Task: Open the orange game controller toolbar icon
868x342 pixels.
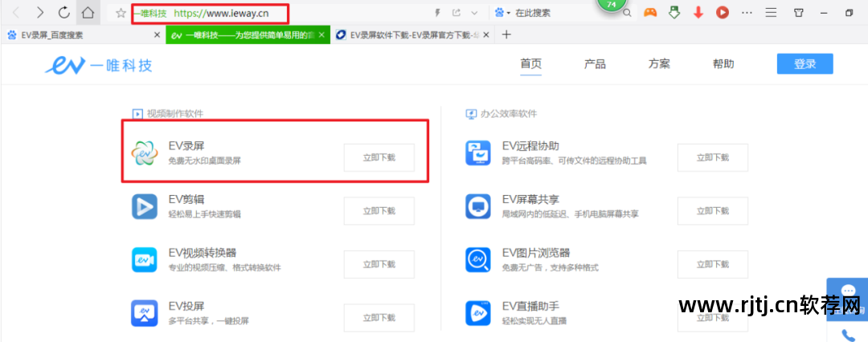Action: [x=650, y=12]
